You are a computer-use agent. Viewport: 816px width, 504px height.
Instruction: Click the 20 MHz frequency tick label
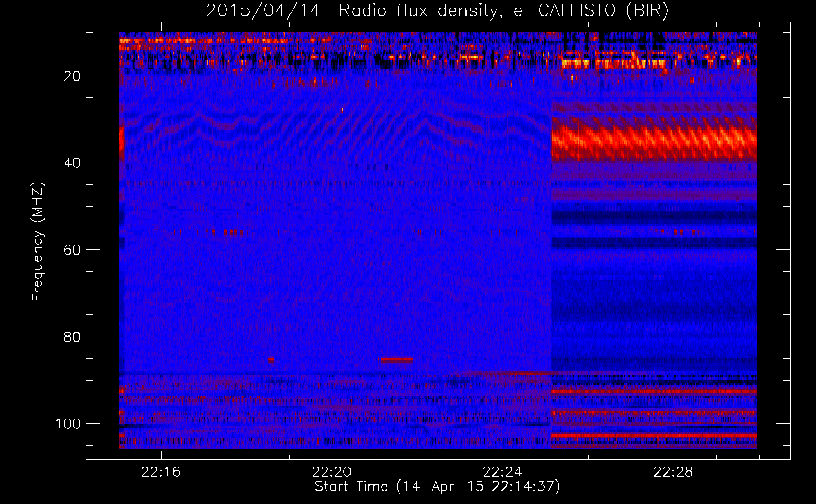point(72,76)
